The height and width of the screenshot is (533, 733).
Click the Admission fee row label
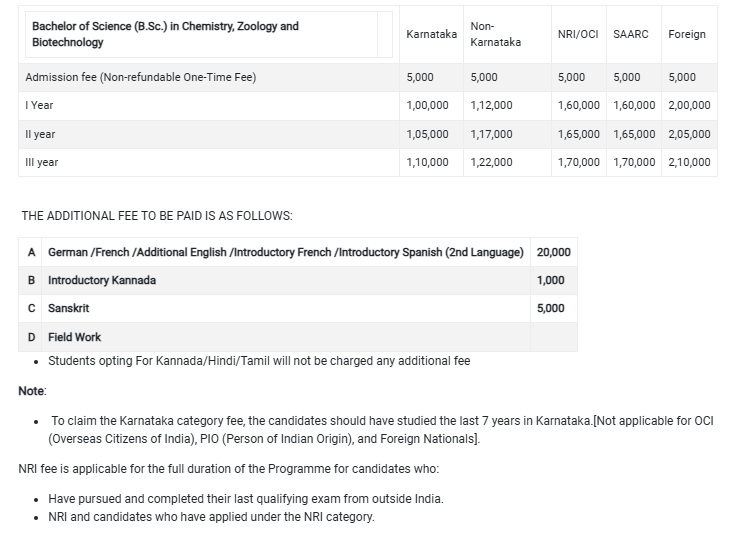[141, 77]
